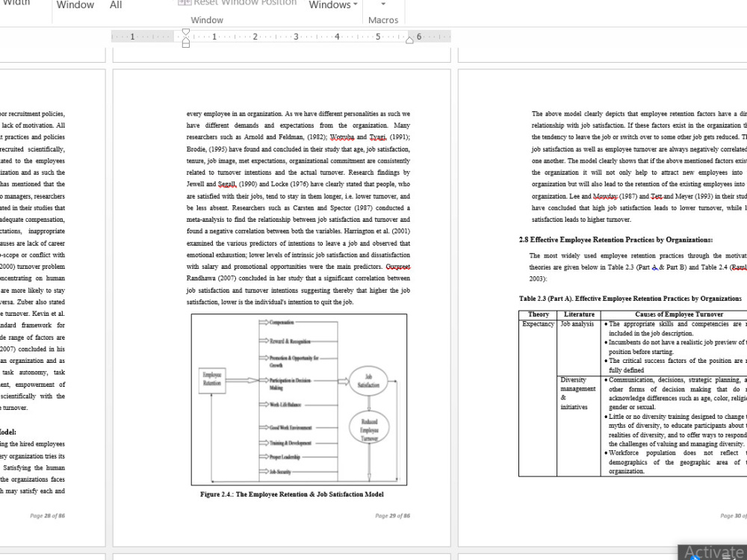Click the Employee Retention box in the figure
Screen dimensions: 747x560
point(212,380)
